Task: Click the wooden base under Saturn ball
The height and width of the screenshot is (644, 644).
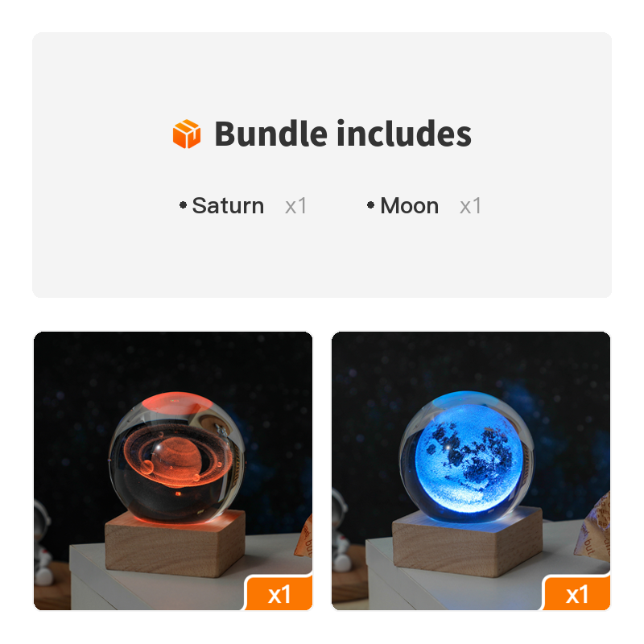Action: point(175,543)
